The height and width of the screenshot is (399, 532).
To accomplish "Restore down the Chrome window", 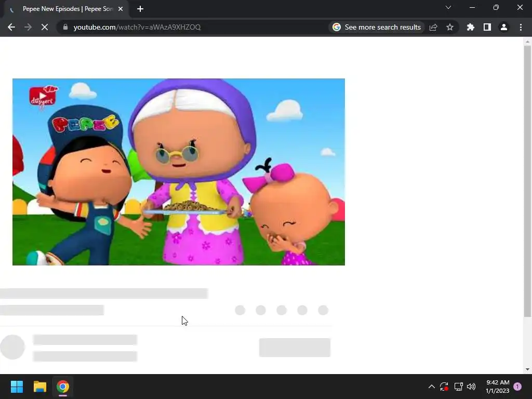I will 496,7.
